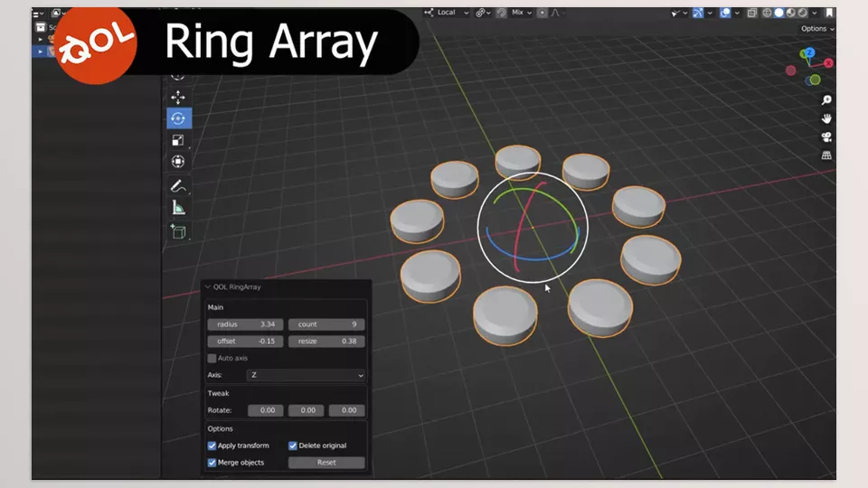Screen dimensions: 868x488
Task: Click the count 9 field
Action: tap(326, 324)
